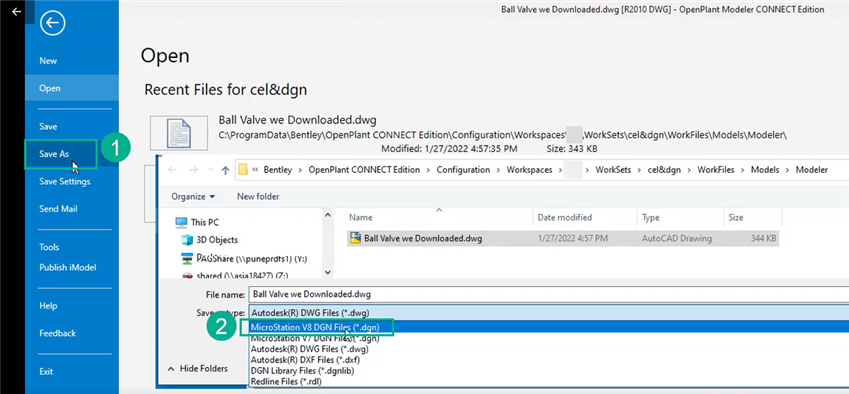Click navigation pane scroll up arrow
This screenshot has height=394, width=849.
coord(327,215)
